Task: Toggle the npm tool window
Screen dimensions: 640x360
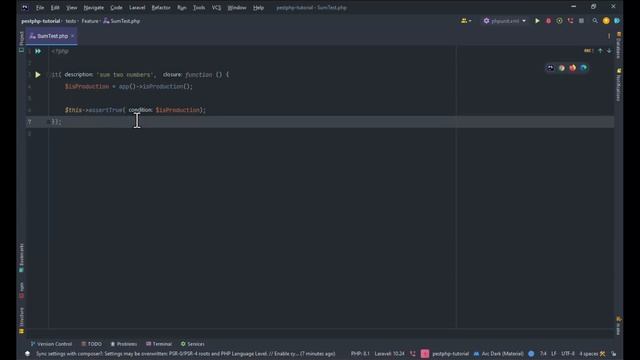Action: pyautogui.click(x=21, y=290)
